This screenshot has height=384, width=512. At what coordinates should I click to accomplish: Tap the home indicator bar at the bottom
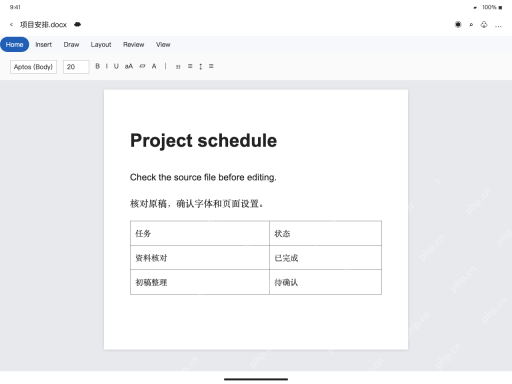pyautogui.click(x=256, y=379)
